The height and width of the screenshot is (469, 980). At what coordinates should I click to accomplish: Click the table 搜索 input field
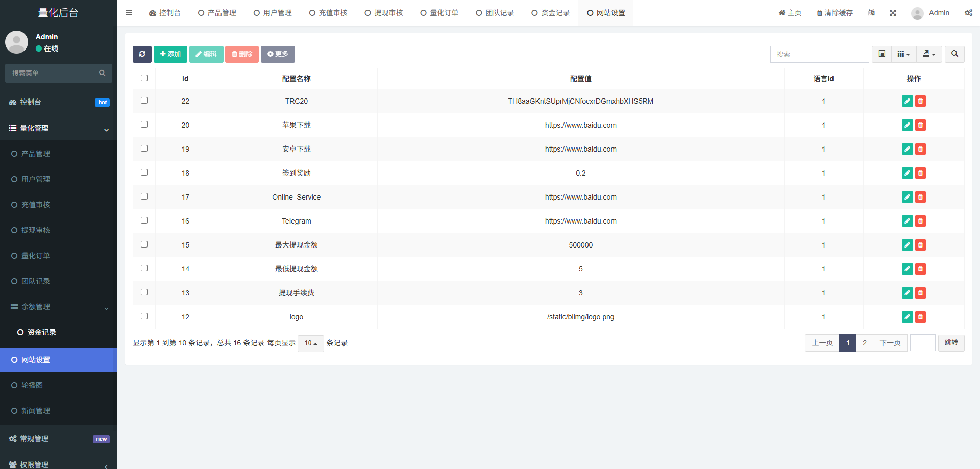click(x=819, y=54)
